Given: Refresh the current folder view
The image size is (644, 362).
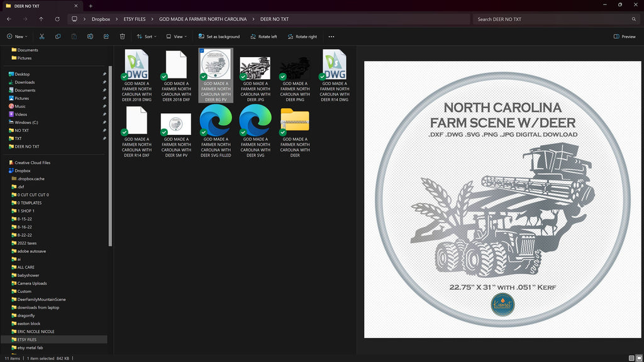Looking at the screenshot, I should tap(57, 19).
